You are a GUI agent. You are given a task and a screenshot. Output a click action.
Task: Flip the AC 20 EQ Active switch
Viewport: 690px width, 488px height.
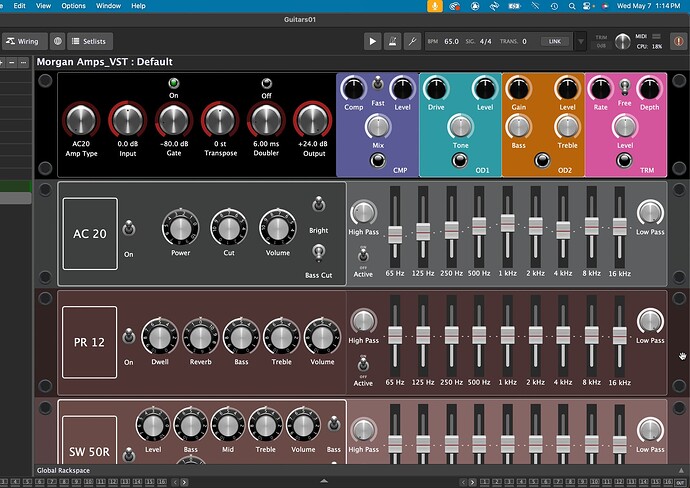(363, 255)
